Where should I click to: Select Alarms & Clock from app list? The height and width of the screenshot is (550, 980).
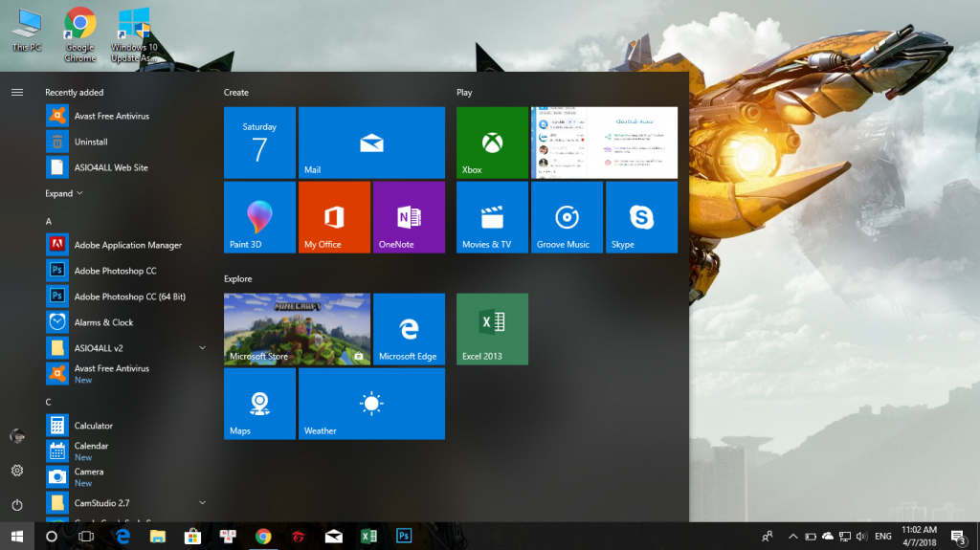(x=103, y=322)
